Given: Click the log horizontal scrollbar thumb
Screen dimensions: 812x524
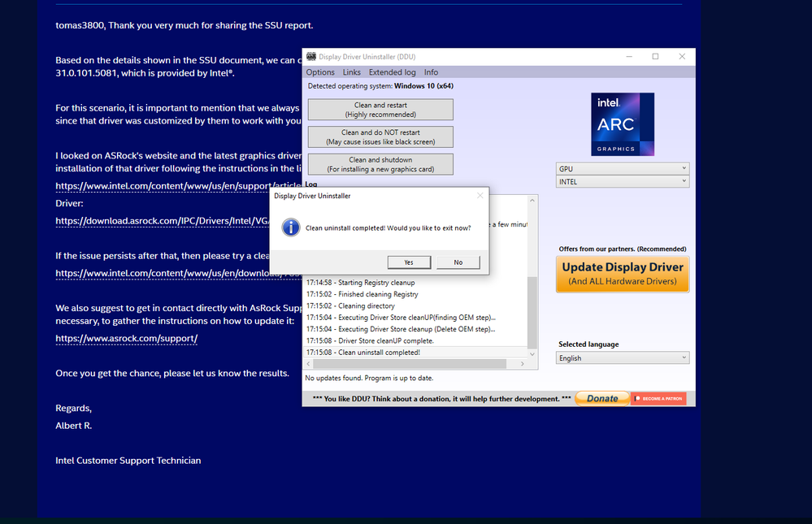Looking at the screenshot, I should tap(409, 364).
